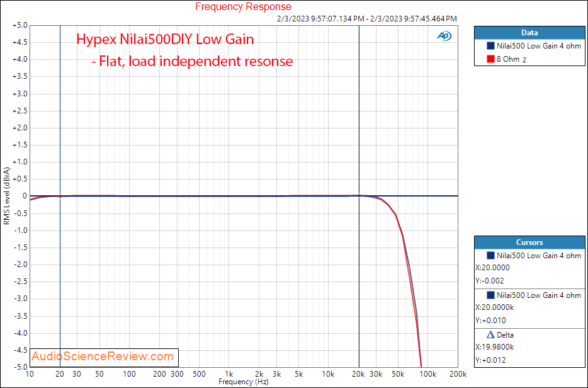Click the Cursors panel header
This screenshot has width=588, height=388.
point(529,243)
